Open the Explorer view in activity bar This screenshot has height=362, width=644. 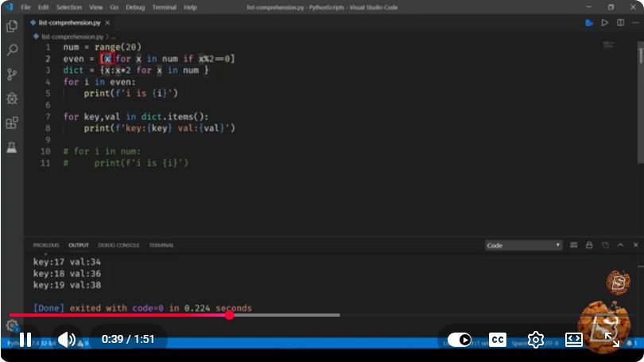pyautogui.click(x=12, y=26)
